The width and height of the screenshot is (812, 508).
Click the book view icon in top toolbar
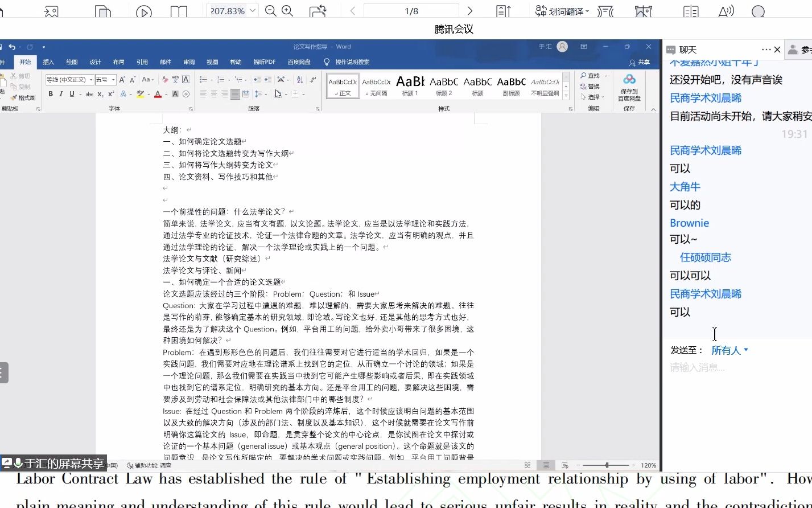pyautogui.click(x=179, y=11)
